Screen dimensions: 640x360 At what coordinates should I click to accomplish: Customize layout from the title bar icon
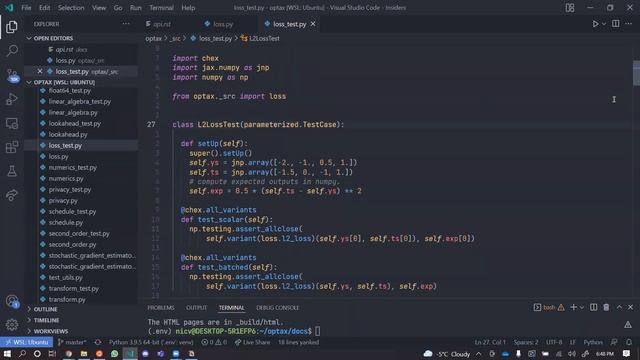(570, 8)
